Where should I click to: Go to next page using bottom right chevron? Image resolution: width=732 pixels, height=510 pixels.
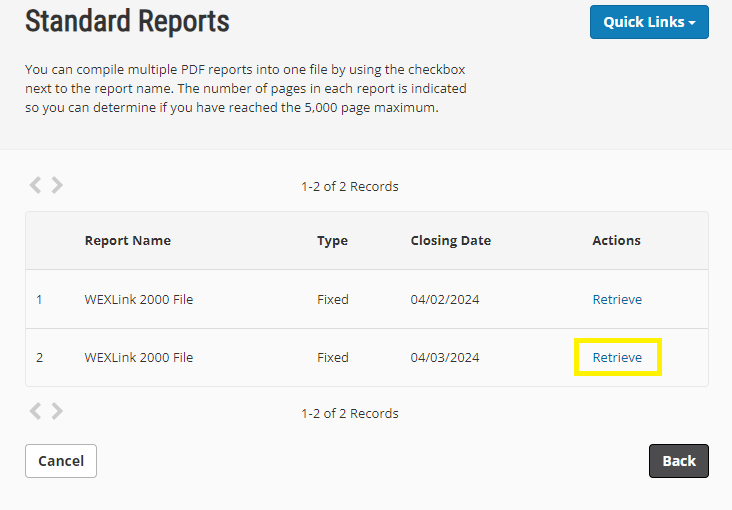tap(57, 411)
